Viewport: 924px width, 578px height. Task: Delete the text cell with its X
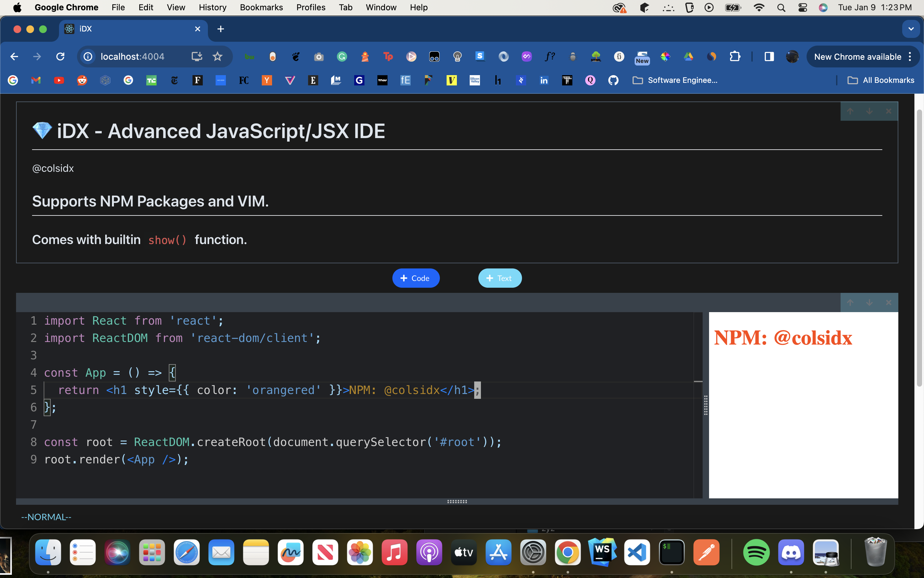coord(888,111)
